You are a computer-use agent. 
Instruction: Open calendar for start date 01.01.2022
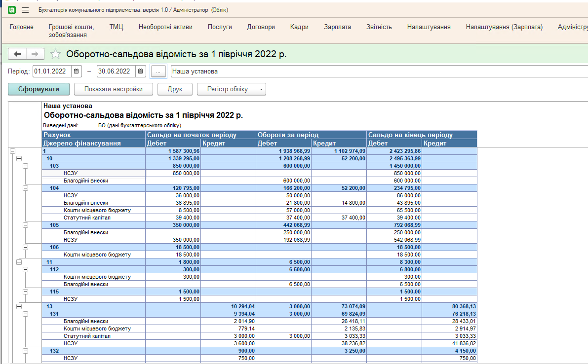point(77,72)
